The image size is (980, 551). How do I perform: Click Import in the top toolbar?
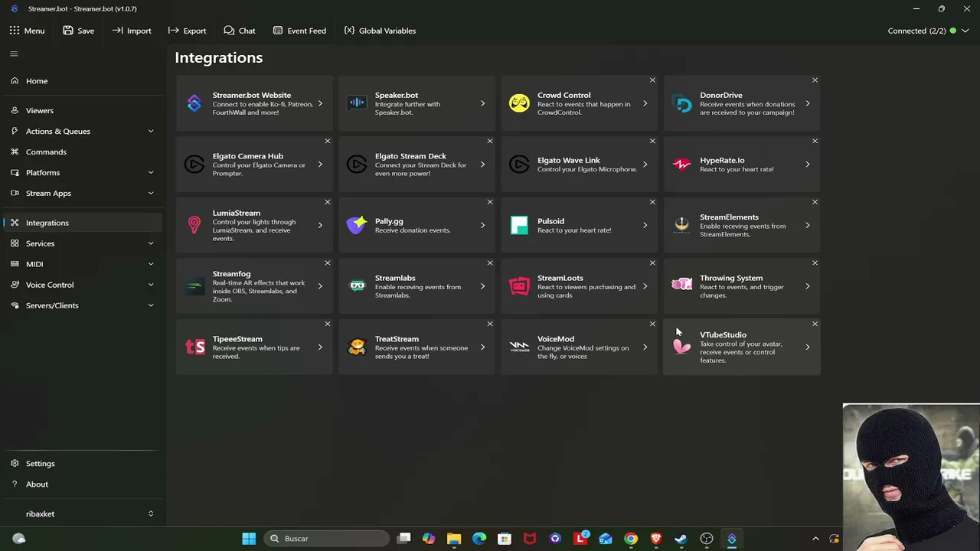tap(132, 31)
